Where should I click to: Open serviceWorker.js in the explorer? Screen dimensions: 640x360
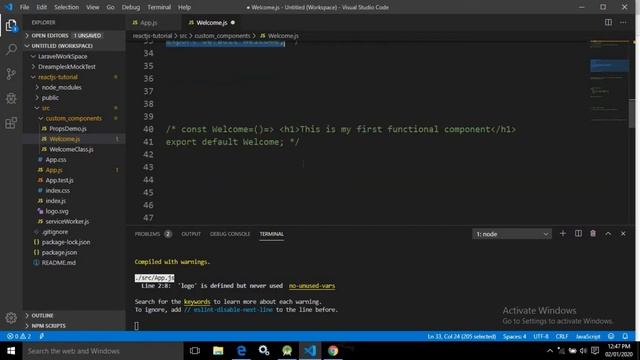(67, 221)
